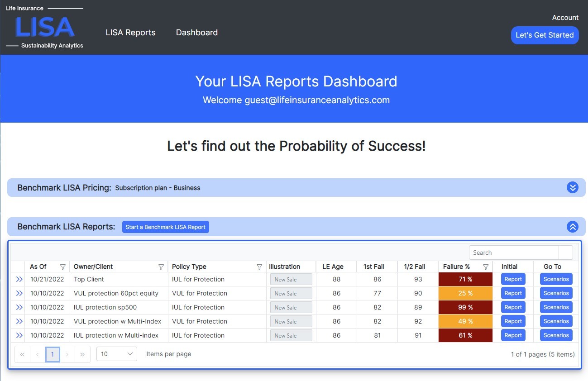588x381 pixels.
Task: Click the 49 % failure cell
Action: pyautogui.click(x=465, y=321)
